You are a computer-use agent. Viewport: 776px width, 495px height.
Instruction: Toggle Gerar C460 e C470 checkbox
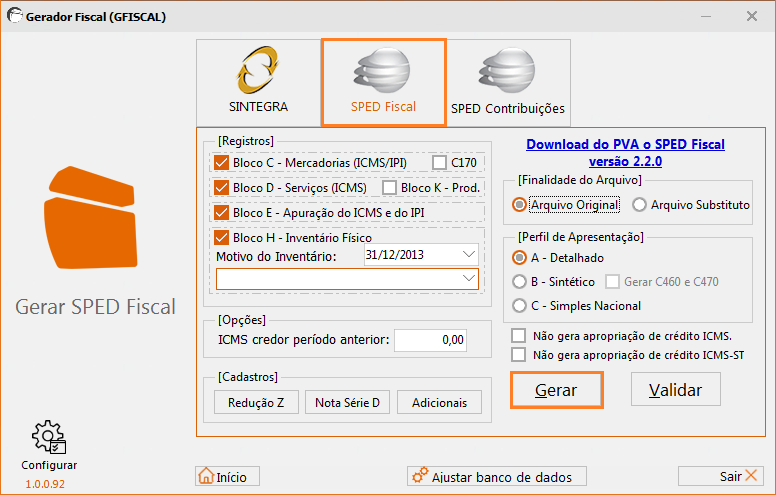(x=612, y=282)
